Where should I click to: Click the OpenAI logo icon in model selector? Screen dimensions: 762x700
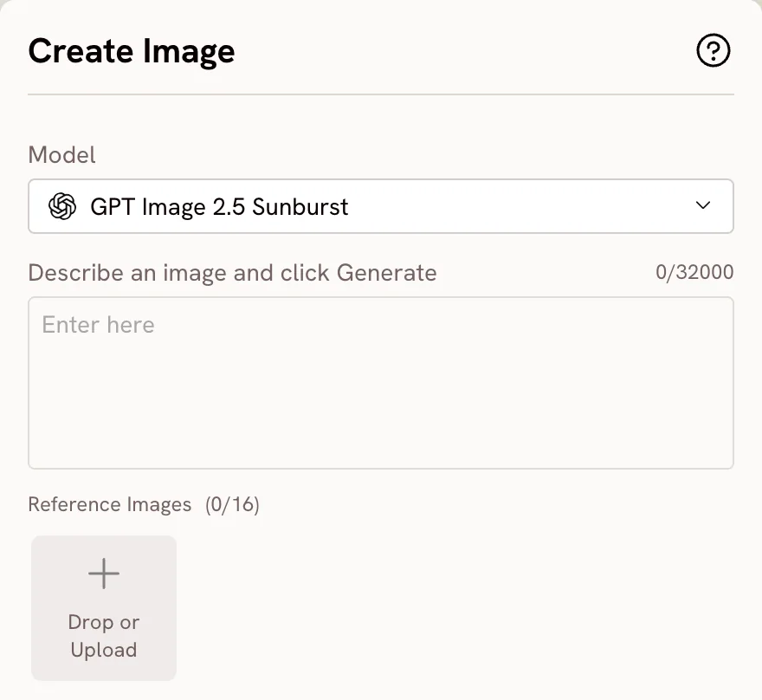point(62,206)
